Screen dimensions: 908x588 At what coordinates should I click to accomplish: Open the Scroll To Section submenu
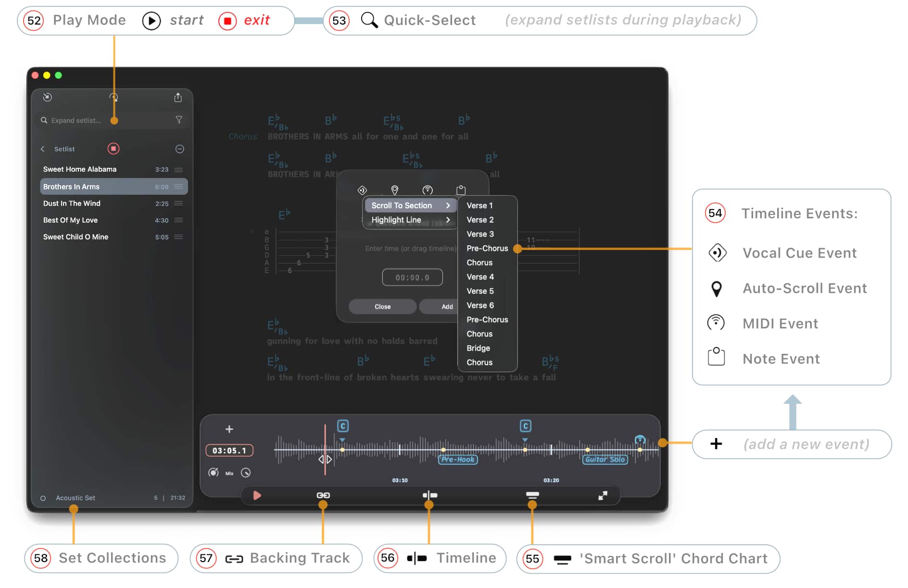(410, 205)
